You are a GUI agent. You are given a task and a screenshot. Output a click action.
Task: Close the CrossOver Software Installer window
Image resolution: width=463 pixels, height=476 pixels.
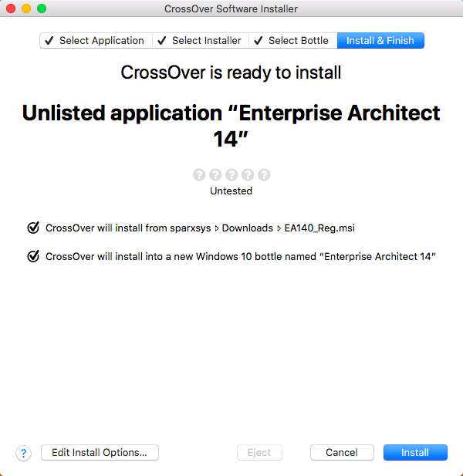(11, 8)
